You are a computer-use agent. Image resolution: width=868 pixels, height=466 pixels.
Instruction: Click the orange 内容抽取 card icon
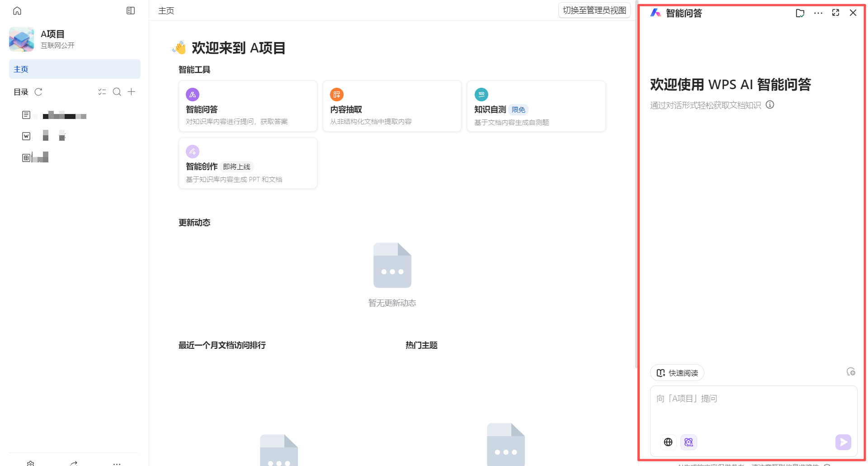click(x=337, y=95)
